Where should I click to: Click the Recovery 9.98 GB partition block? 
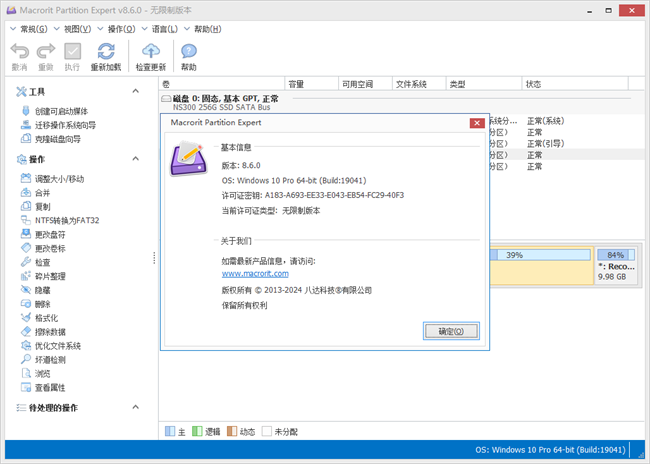(x=616, y=266)
